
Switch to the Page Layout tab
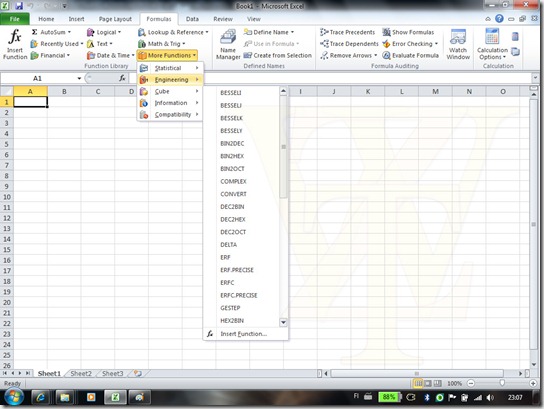point(115,19)
